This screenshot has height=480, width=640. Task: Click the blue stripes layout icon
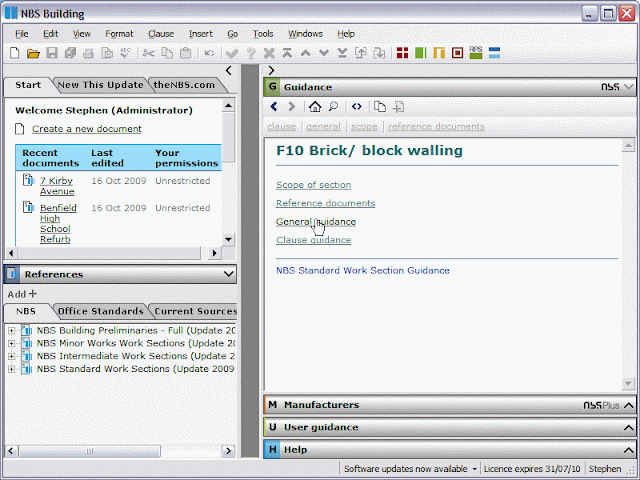(x=494, y=53)
